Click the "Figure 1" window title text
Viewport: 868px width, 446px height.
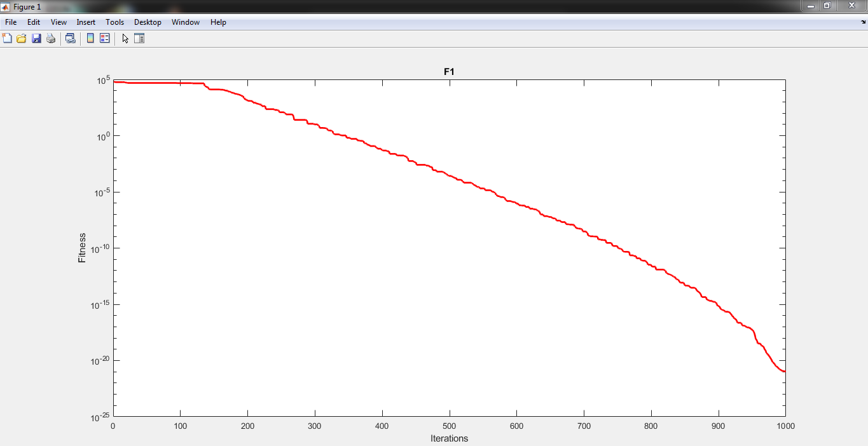tap(27, 6)
